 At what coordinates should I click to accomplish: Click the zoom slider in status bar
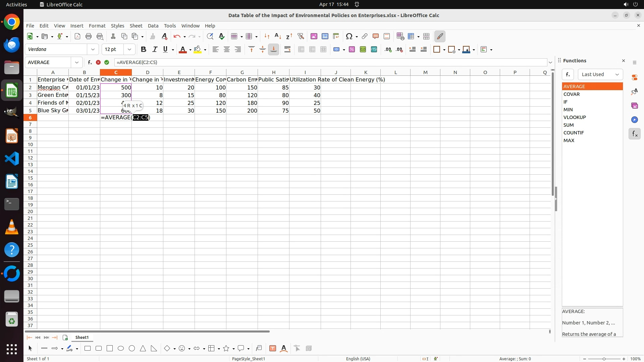(604, 359)
